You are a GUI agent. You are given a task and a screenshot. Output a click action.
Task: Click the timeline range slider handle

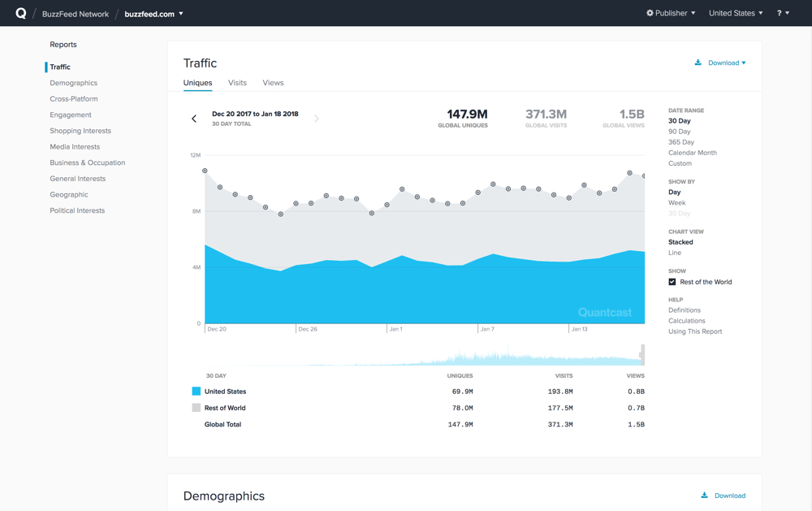click(x=642, y=355)
